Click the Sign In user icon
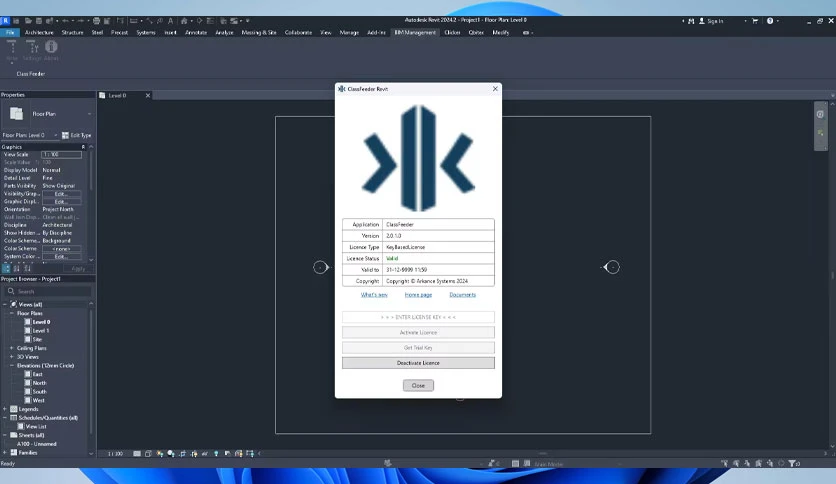This screenshot has height=484, width=836. coord(702,21)
